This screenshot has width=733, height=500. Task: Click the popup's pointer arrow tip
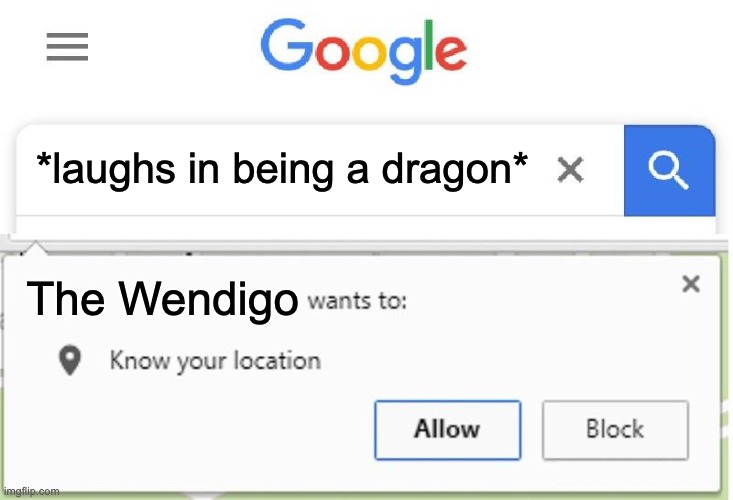coord(35,245)
